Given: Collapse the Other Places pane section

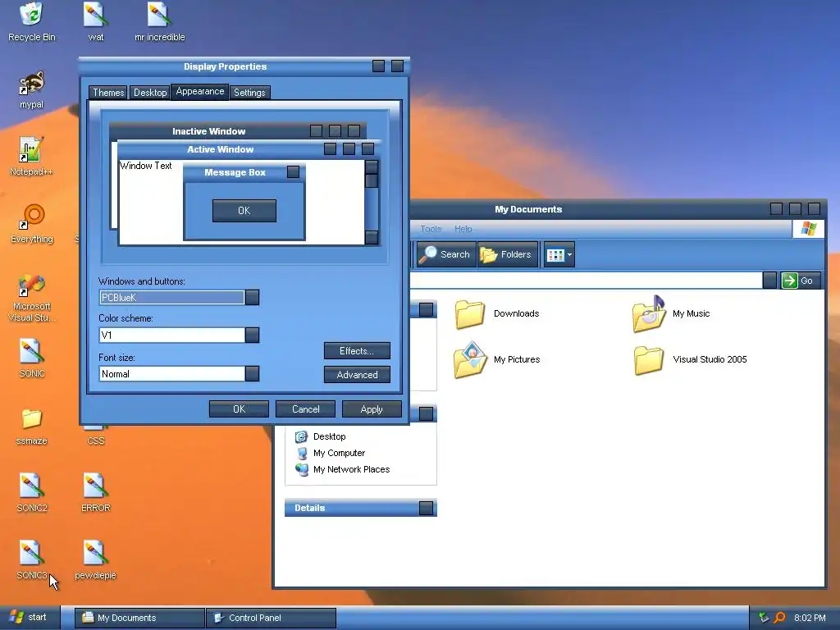Looking at the screenshot, I should pyautogui.click(x=426, y=413).
